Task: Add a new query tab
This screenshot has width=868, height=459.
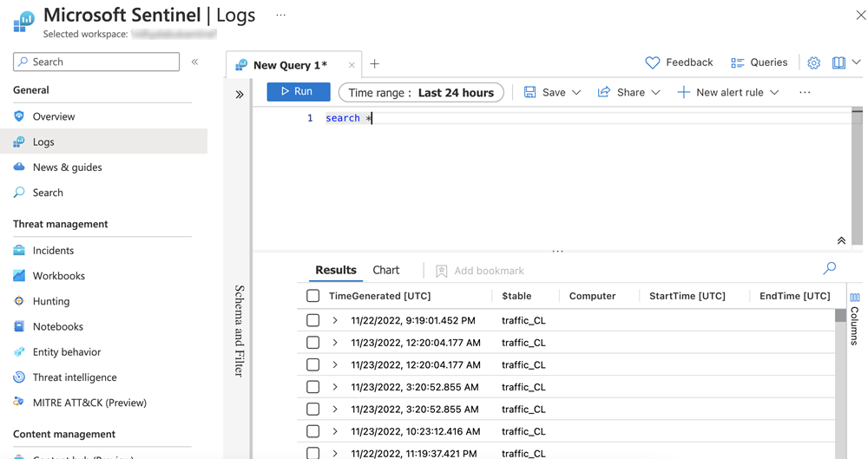Action: tap(375, 64)
